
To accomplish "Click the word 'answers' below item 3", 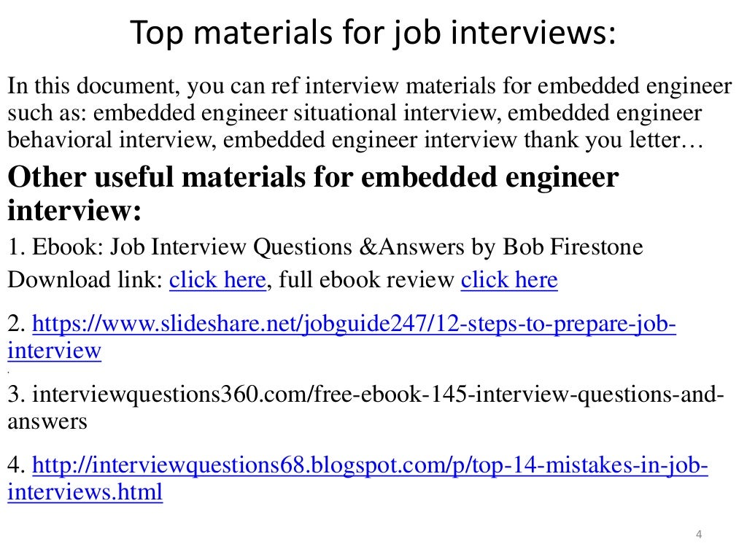I will click(47, 421).
